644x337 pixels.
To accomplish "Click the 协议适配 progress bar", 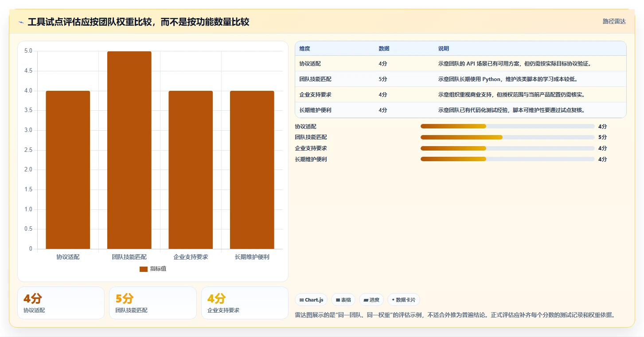I will pos(507,126).
